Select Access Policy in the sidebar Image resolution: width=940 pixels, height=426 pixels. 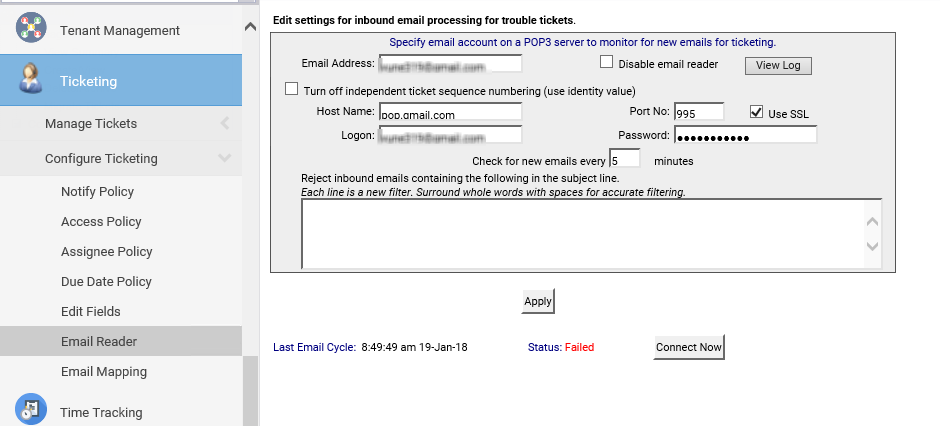pos(101,222)
